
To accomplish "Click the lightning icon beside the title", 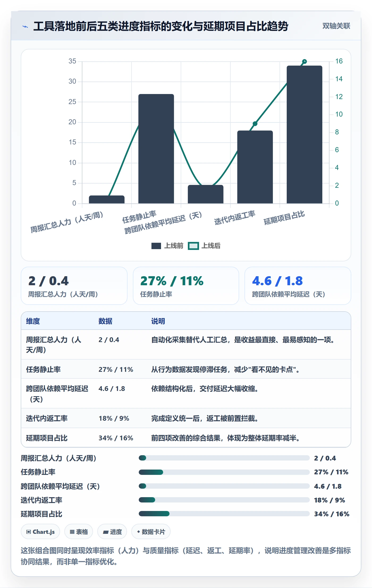I will click(25, 27).
